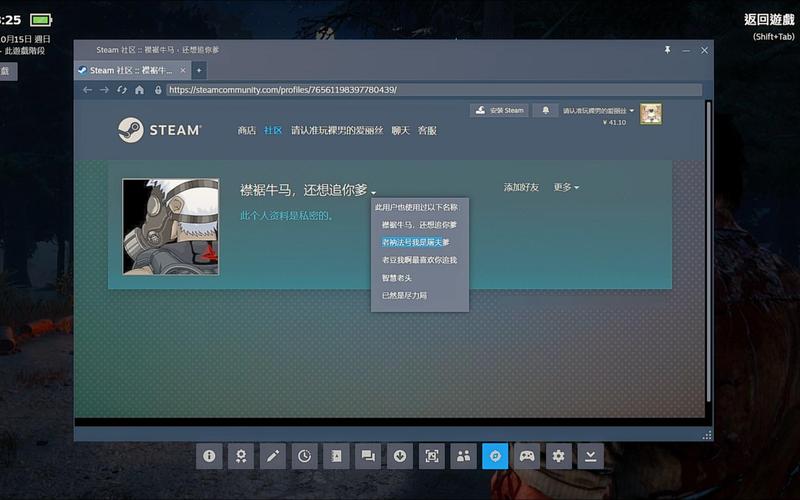Viewport: 800px width, 500px height.
Task: Open a new browser tab with plus button
Action: [x=199, y=70]
